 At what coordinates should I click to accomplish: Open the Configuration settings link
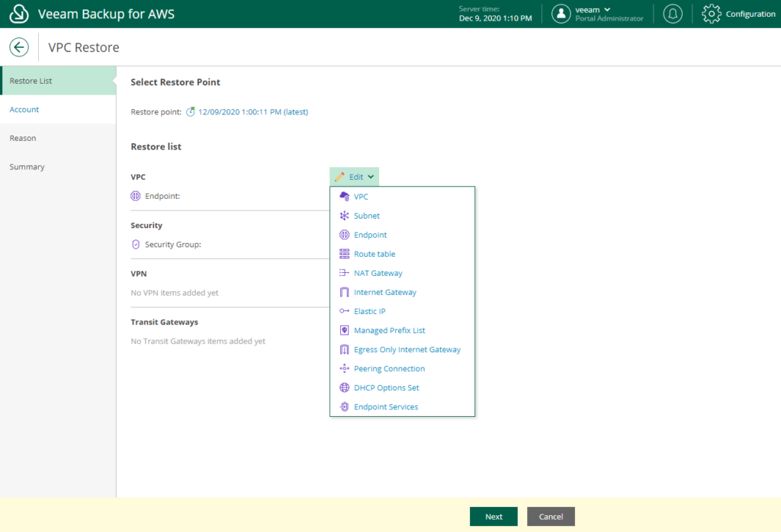click(x=750, y=14)
